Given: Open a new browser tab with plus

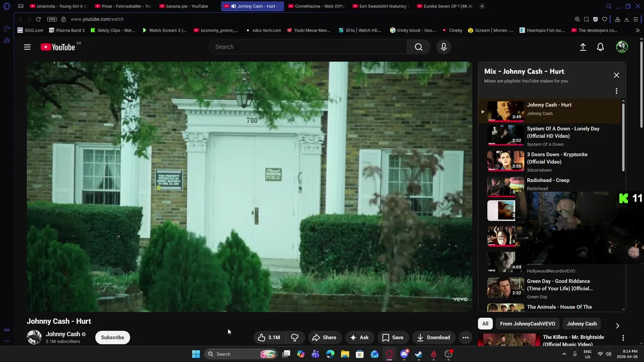Looking at the screenshot, I should (482, 6).
